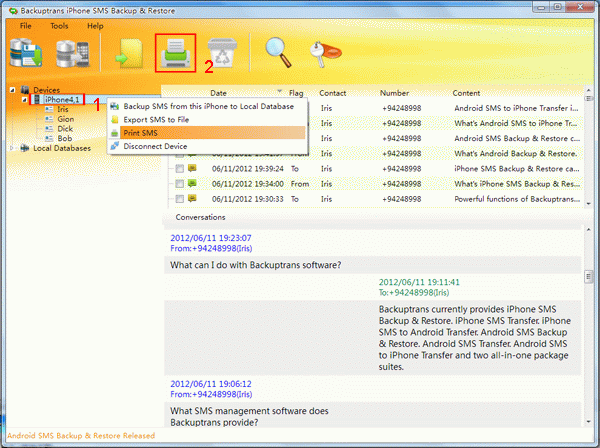Click the contact card icon beside Bob
The image size is (600, 448).
pyautogui.click(x=49, y=138)
